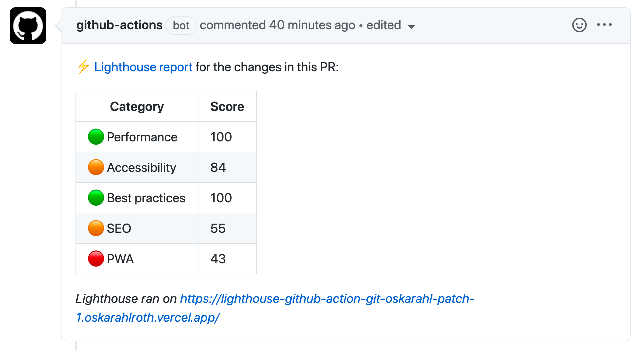This screenshot has height=351, width=644.
Task: Click the lightning bolt emoji
Action: coord(83,67)
